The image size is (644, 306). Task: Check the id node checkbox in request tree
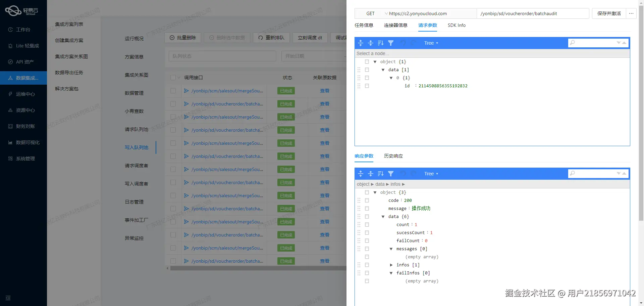[x=367, y=86]
